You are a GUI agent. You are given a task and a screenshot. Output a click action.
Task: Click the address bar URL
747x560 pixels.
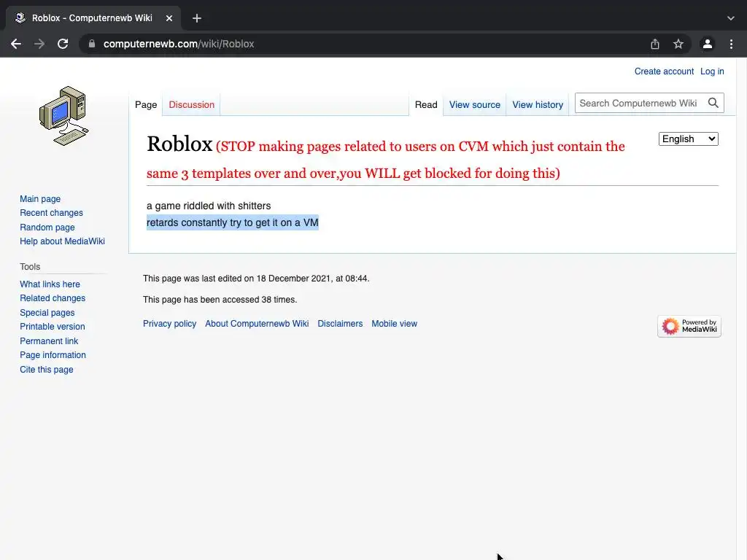tap(179, 44)
